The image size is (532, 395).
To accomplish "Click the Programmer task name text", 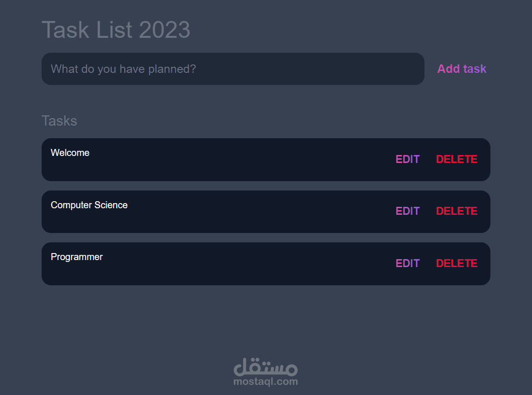I will 77,257.
